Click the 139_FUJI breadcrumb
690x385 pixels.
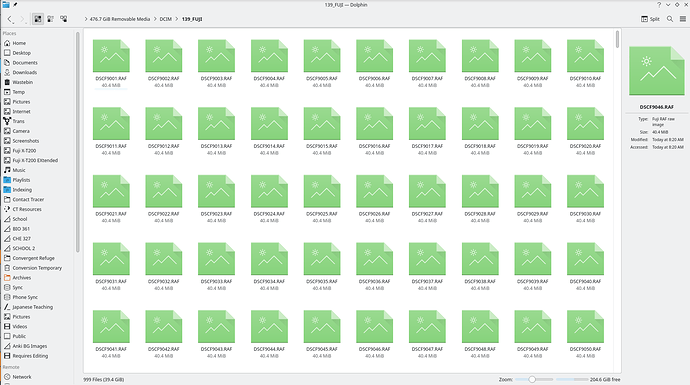[x=192, y=19]
